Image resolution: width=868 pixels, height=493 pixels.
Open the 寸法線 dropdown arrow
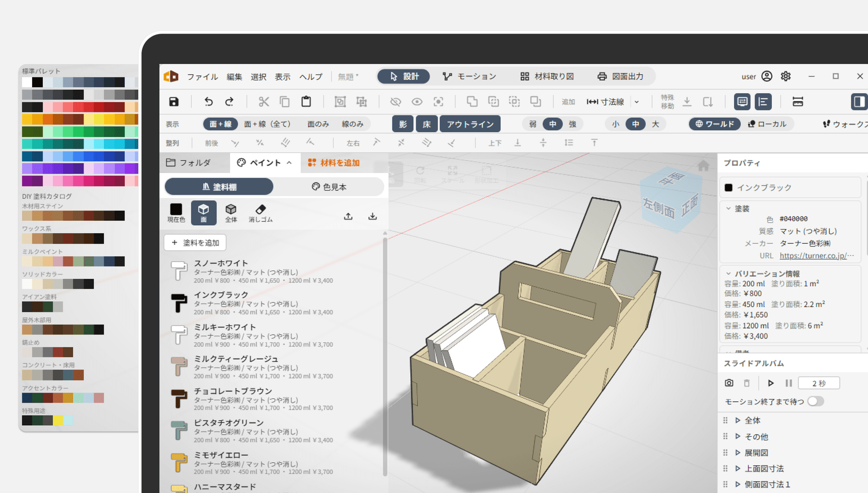[637, 102]
